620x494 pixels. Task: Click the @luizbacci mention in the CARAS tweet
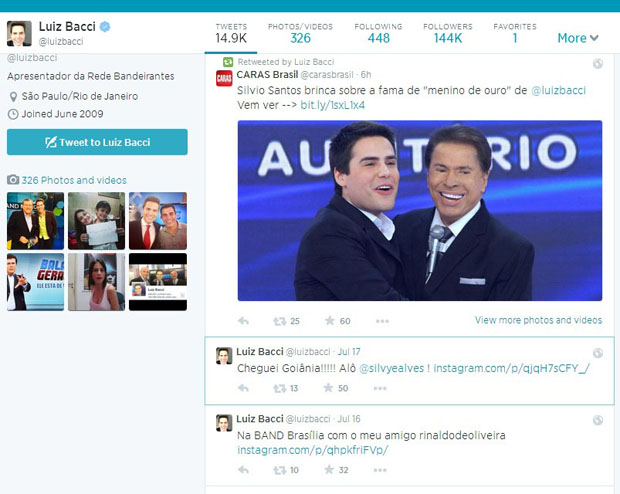coord(558,91)
